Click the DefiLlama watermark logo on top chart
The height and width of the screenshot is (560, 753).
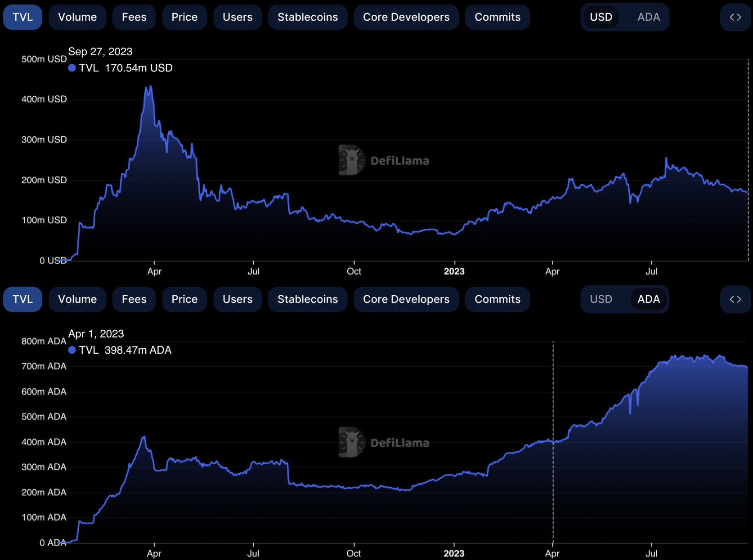(351, 160)
